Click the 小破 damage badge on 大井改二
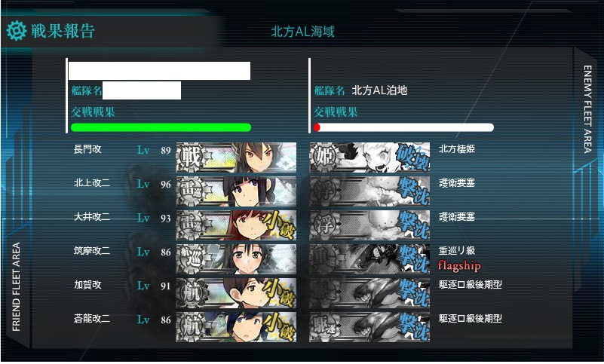This screenshot has height=364, width=604. (x=279, y=225)
